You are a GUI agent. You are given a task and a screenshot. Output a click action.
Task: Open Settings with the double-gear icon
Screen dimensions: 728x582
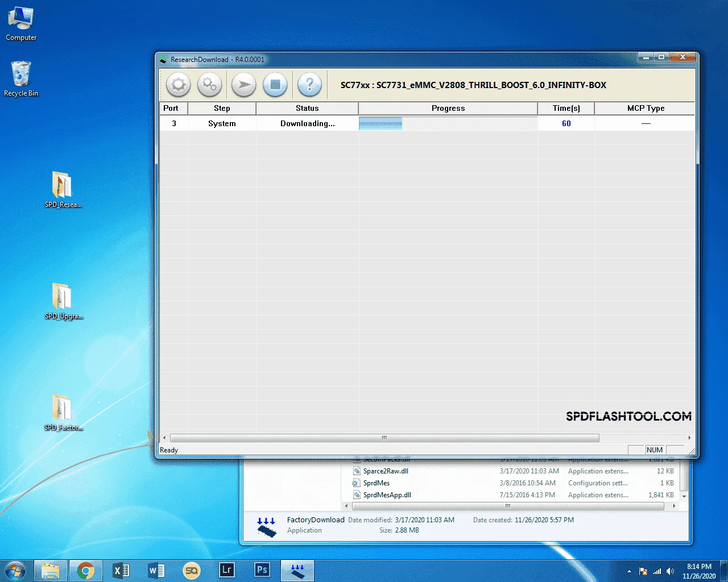[210, 85]
